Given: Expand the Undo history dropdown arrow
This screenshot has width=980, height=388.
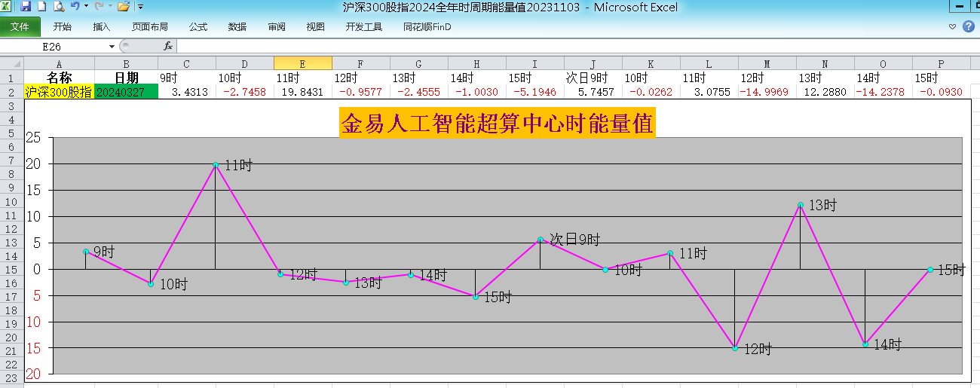Looking at the screenshot, I should [x=86, y=7].
